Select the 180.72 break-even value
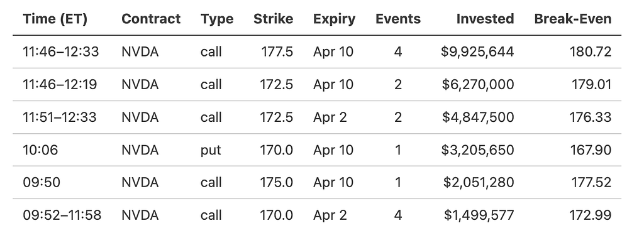Image resolution: width=644 pixels, height=233 pixels. coord(590,51)
